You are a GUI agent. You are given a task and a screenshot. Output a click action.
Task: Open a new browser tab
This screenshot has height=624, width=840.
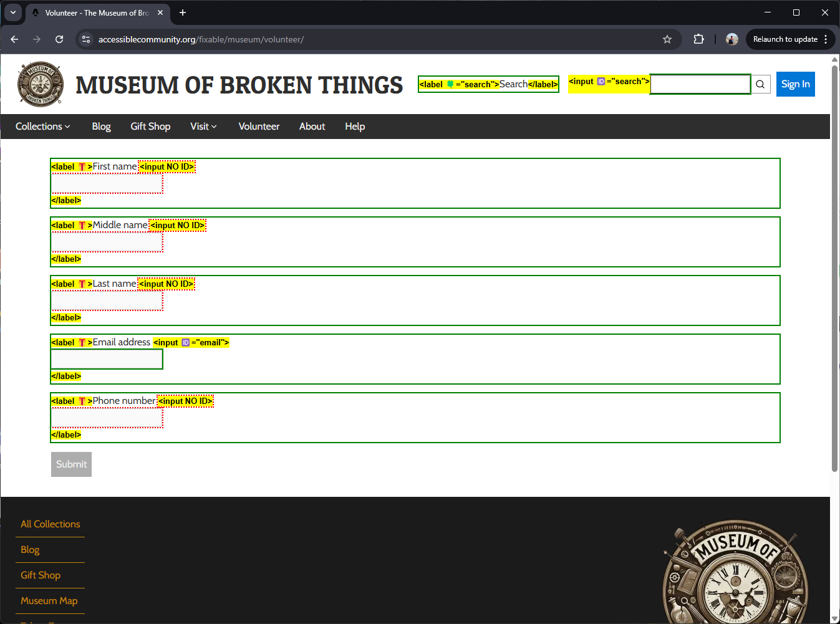pos(183,12)
